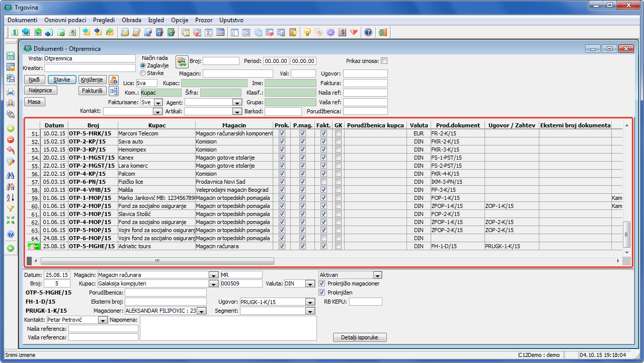This screenshot has width=644, height=363.
Task: Click the Fakturiši button
Action: point(93,91)
